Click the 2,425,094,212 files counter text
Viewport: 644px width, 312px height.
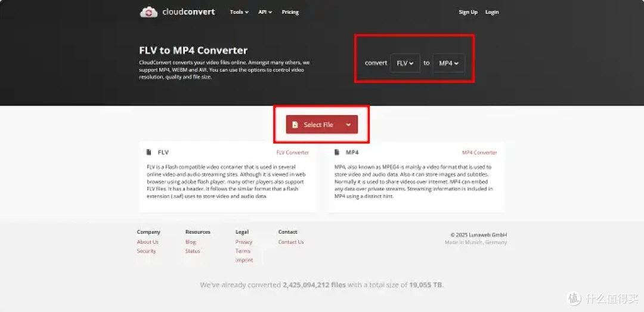pyautogui.click(x=314, y=285)
